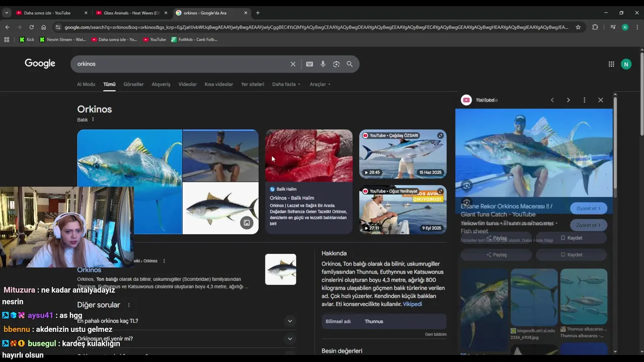Open the Nesrin Stream bookmark
Viewport: 644px width, 362px height.
click(62, 39)
